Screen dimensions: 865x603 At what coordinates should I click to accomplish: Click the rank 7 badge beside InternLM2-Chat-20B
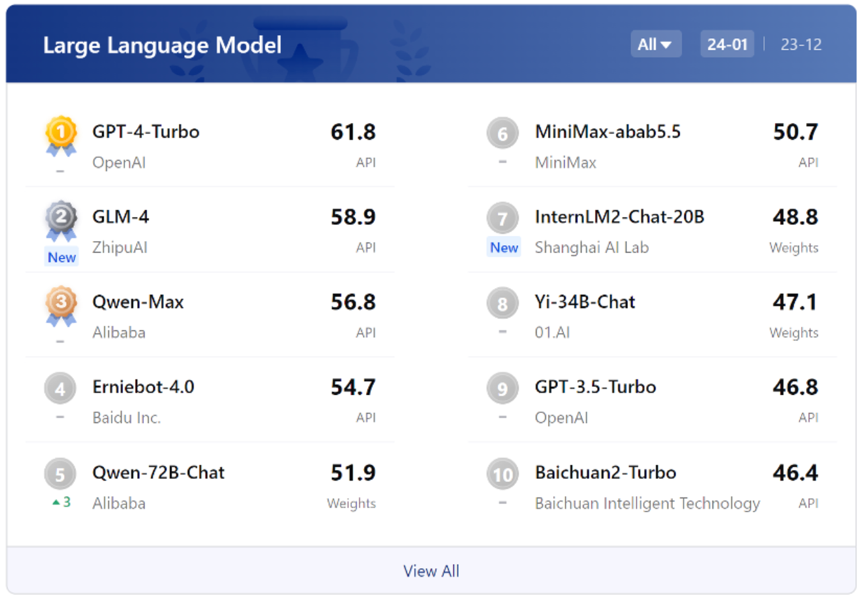[503, 218]
